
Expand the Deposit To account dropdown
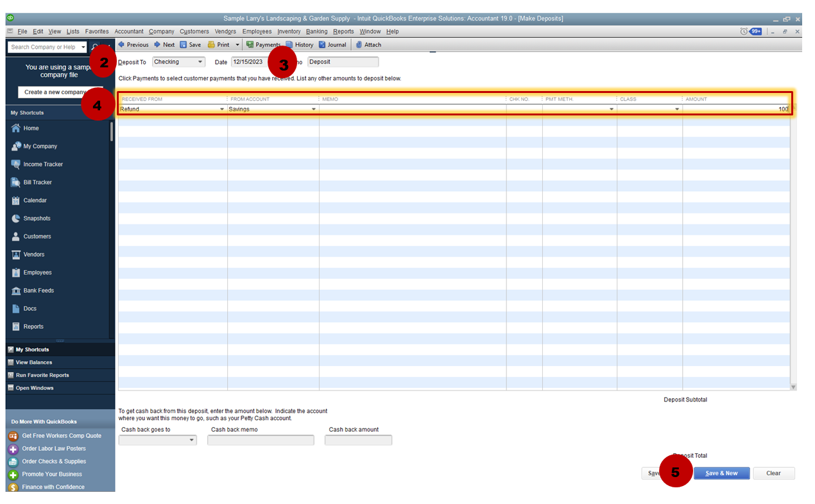(200, 62)
